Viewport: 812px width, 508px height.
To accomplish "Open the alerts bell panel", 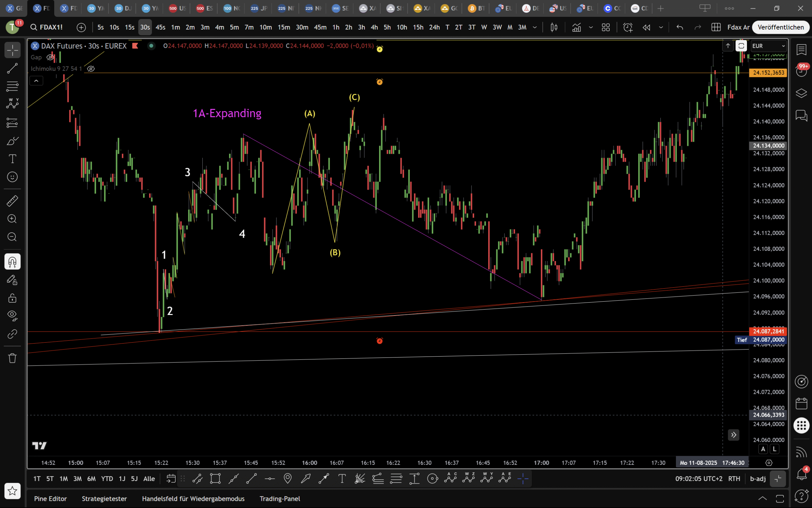I will coord(801,474).
